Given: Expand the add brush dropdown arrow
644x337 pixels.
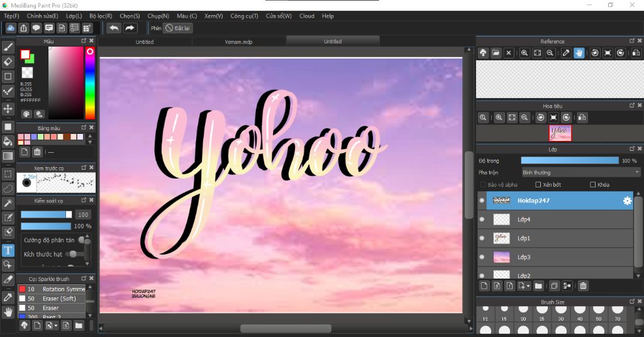Looking at the screenshot, I should [x=56, y=326].
